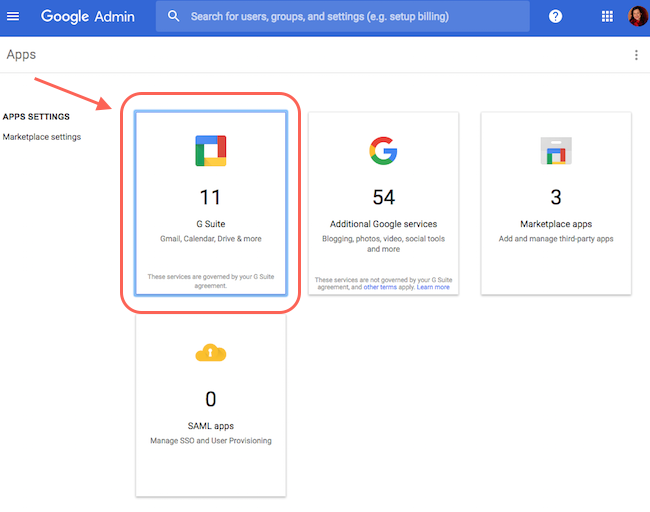Open the SAML apps card title
Screen dimensions: 650x512
pyautogui.click(x=211, y=426)
